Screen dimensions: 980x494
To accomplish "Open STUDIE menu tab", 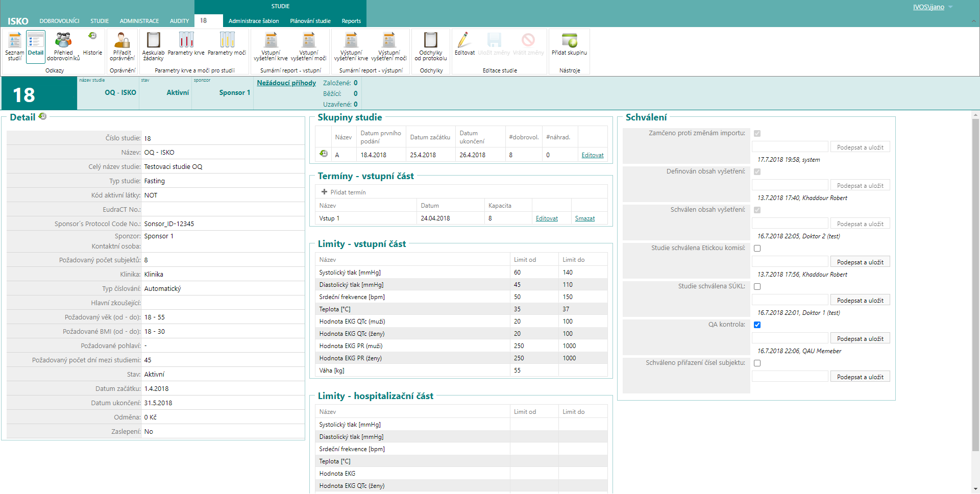I will 100,21.
